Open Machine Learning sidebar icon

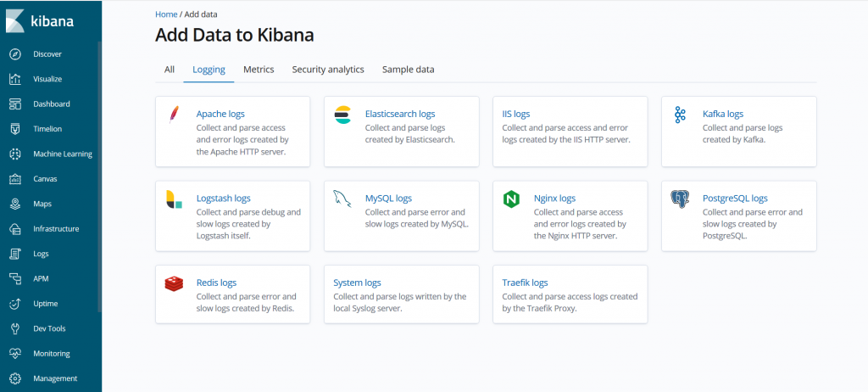(15, 154)
